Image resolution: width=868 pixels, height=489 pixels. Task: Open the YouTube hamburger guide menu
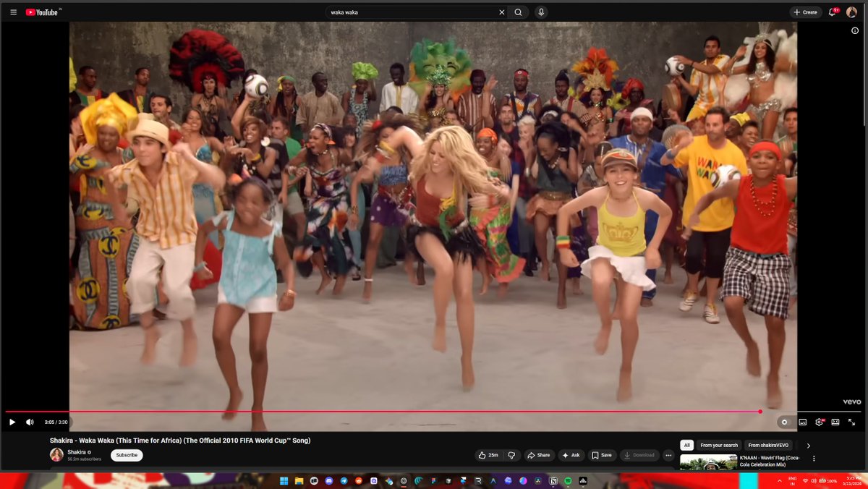[x=13, y=12]
